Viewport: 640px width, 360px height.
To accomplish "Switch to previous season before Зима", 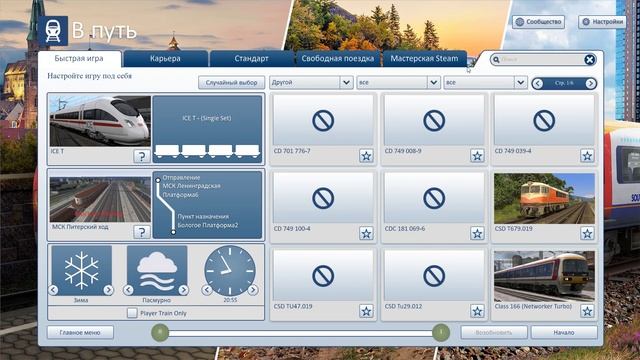I will (53, 290).
